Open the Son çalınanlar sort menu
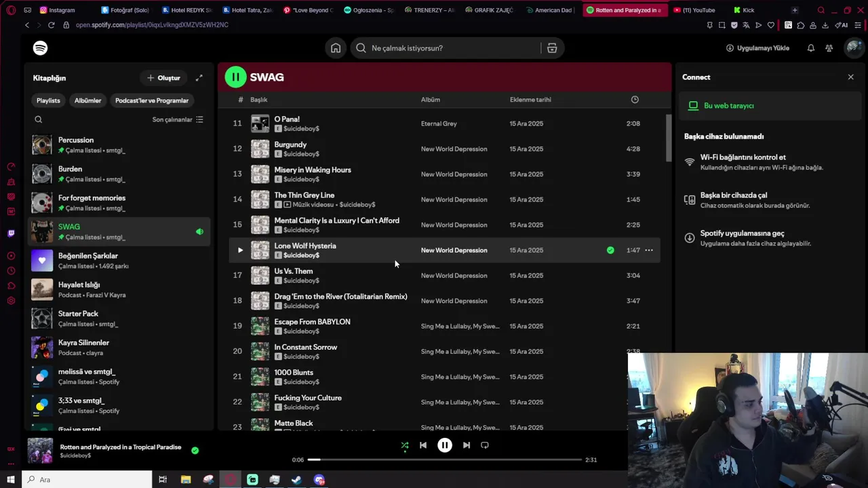868x488 pixels. click(x=178, y=120)
